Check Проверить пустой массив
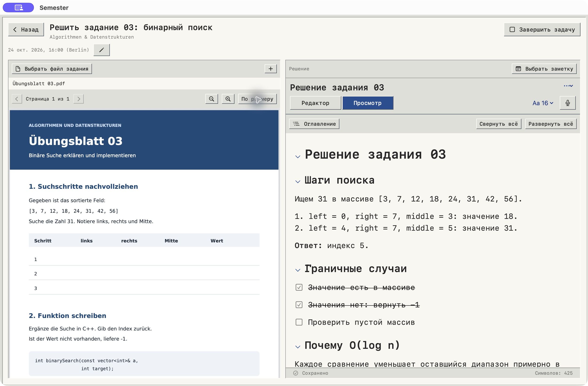Image resolution: width=588 pixels, height=386 pixels. pyautogui.click(x=299, y=322)
